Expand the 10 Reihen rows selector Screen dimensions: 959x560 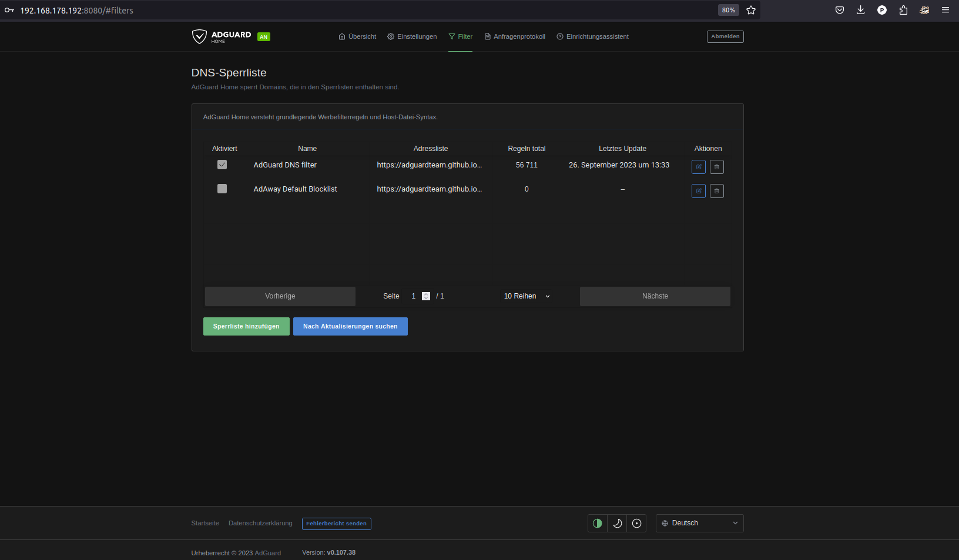click(527, 297)
